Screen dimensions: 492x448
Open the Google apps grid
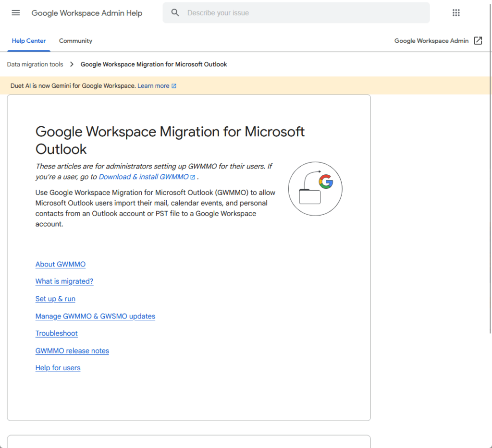(x=456, y=13)
